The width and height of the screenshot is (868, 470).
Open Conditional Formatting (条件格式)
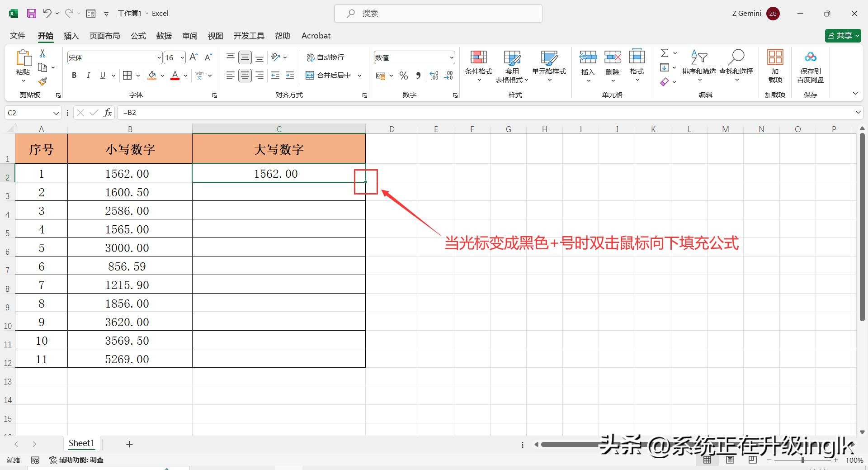(x=478, y=66)
